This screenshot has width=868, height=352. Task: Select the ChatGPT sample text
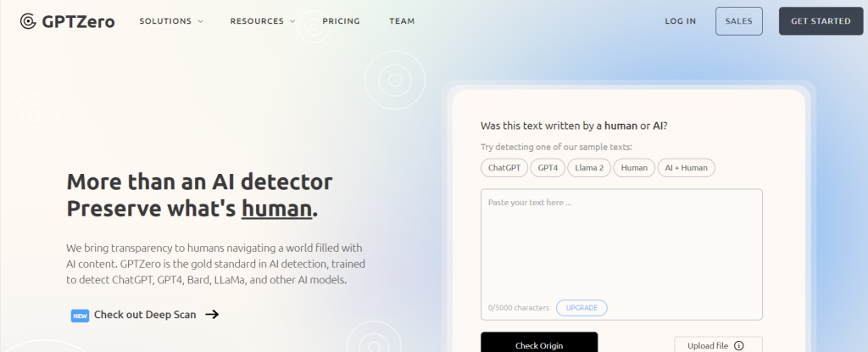[504, 168]
